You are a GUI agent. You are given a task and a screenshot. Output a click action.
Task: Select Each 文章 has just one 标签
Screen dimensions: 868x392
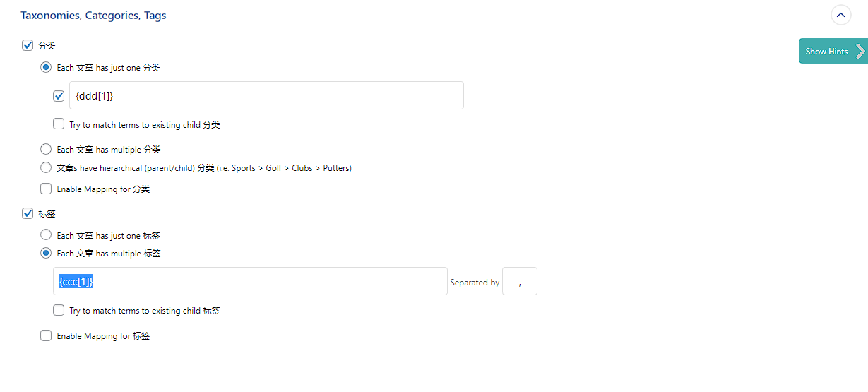tap(46, 235)
